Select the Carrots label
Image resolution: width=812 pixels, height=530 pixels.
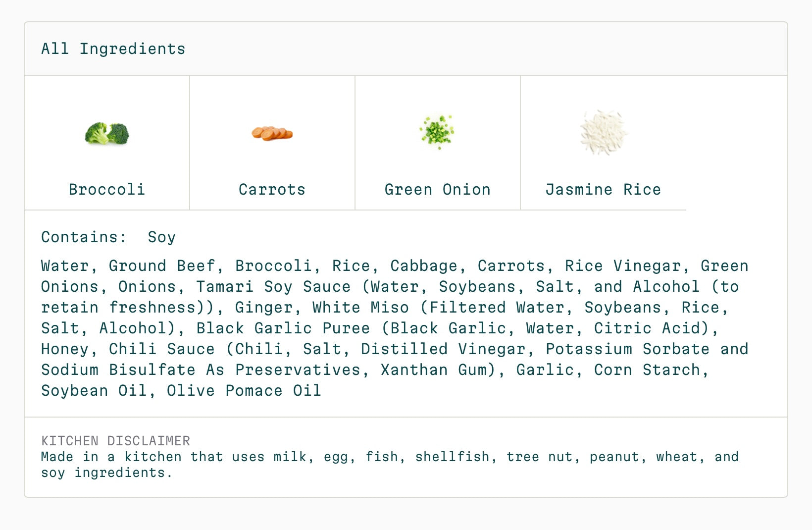coord(272,190)
